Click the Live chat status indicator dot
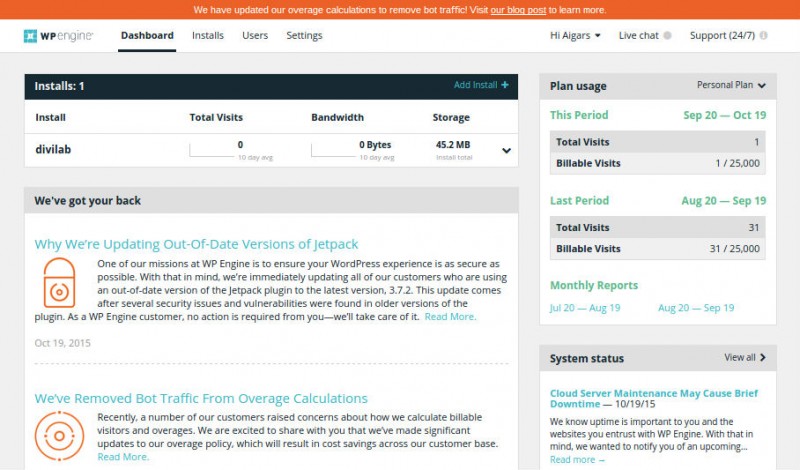Screen dimensions: 800x470 point(667,36)
